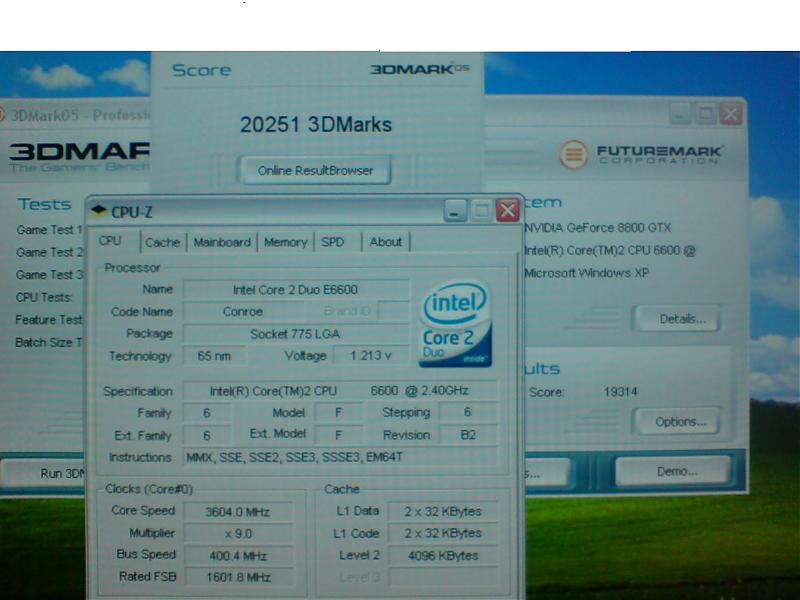Close the CPU-Z window
The image size is (800, 600).
click(x=508, y=210)
